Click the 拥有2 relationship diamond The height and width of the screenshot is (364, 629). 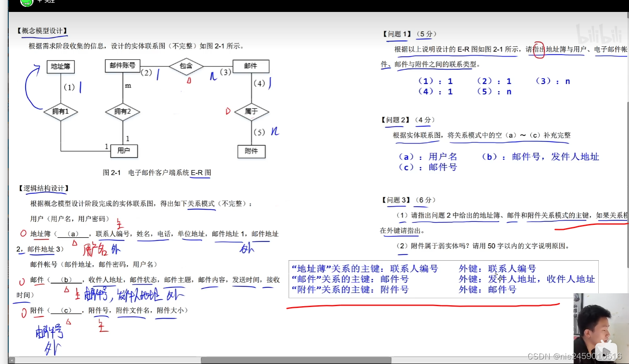coord(122,112)
